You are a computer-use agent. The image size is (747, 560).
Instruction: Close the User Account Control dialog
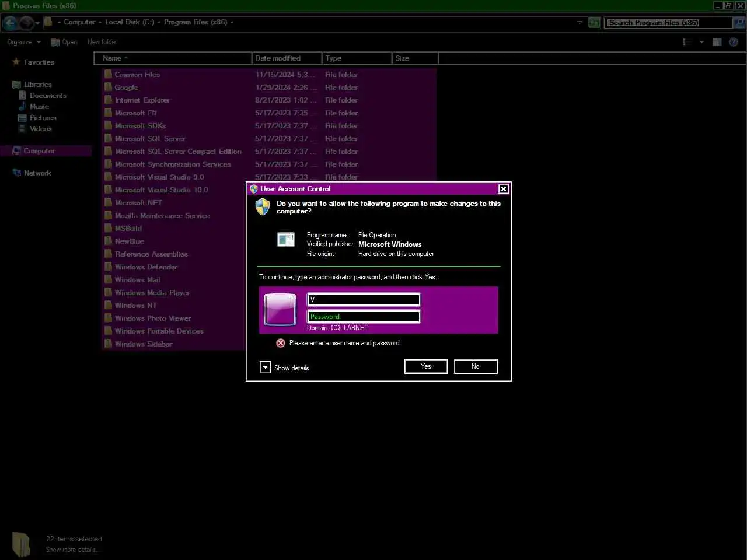coord(503,189)
